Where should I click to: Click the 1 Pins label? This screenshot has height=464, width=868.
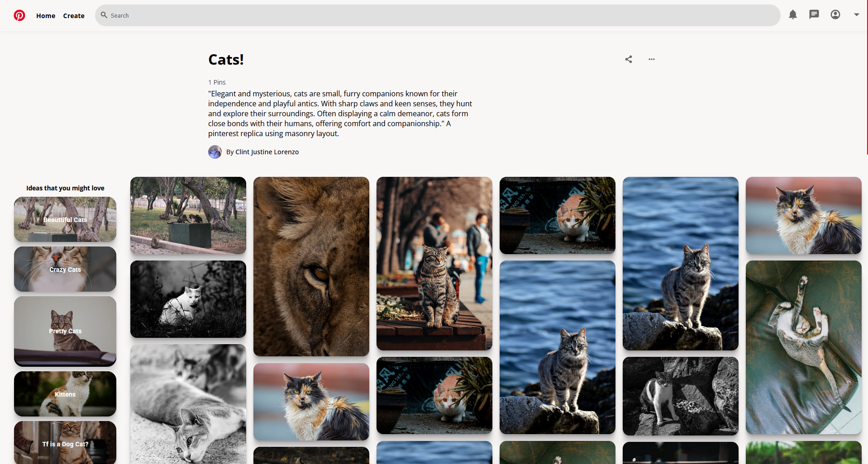coord(216,82)
